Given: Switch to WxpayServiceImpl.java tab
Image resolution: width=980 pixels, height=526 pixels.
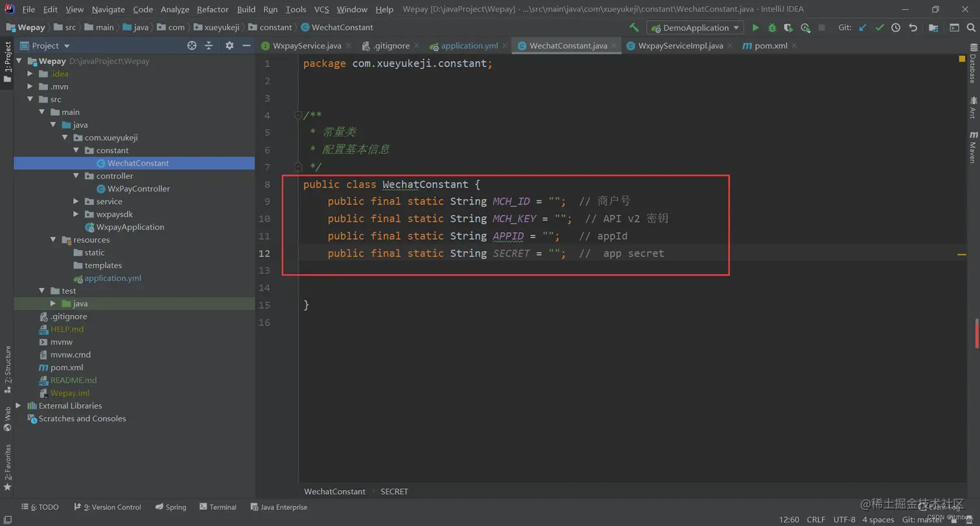Looking at the screenshot, I should pos(681,45).
